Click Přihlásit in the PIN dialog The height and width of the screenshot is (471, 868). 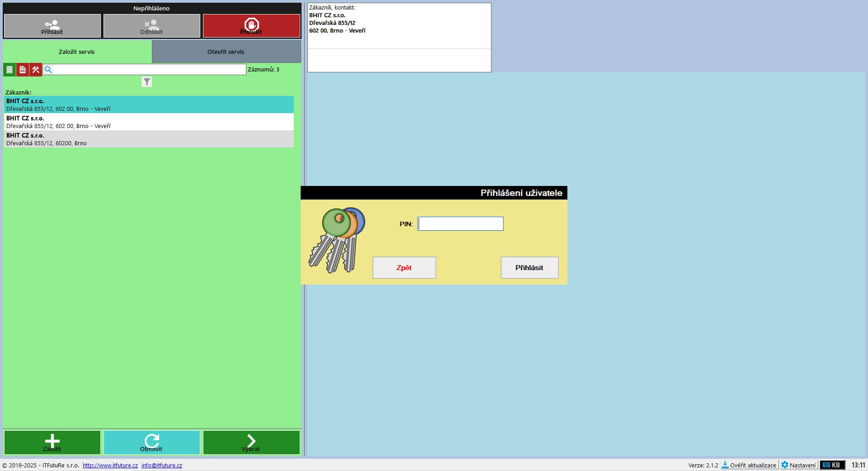pyautogui.click(x=529, y=268)
